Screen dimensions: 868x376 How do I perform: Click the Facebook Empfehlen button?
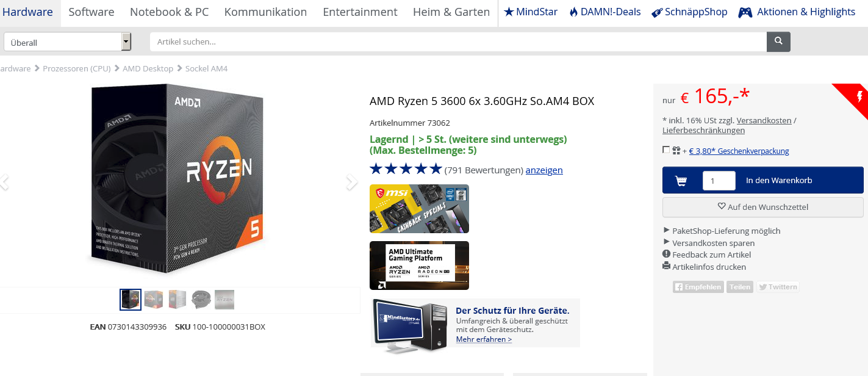[698, 287]
